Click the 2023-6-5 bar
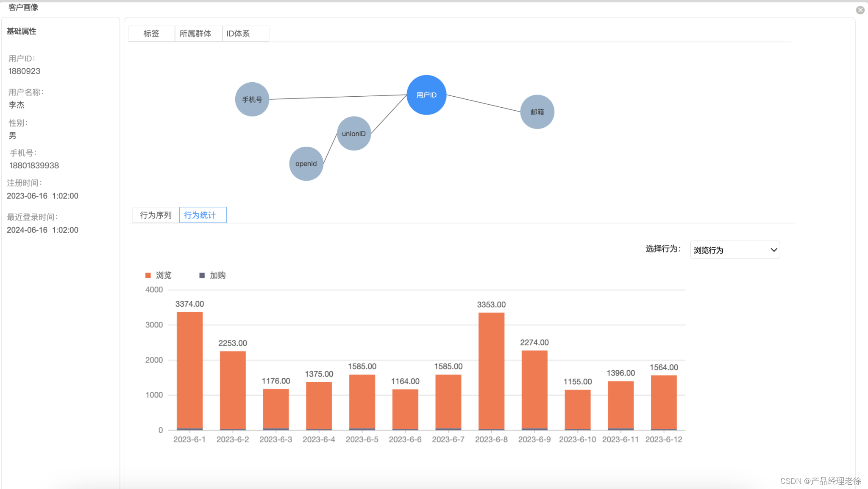 pos(362,402)
